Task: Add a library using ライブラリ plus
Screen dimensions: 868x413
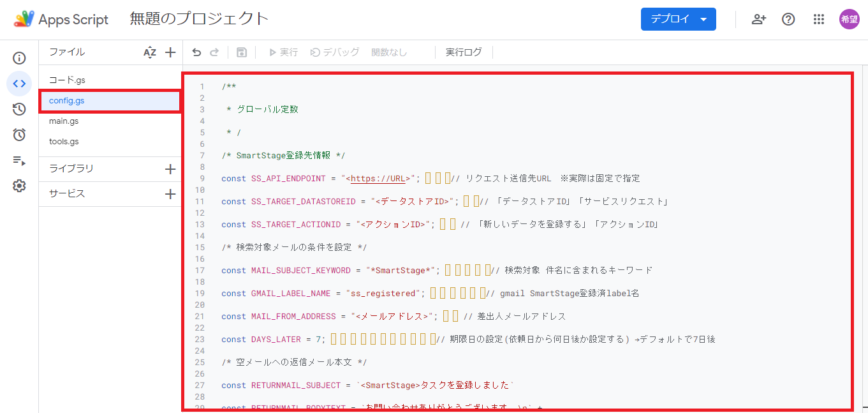Action: tap(170, 169)
